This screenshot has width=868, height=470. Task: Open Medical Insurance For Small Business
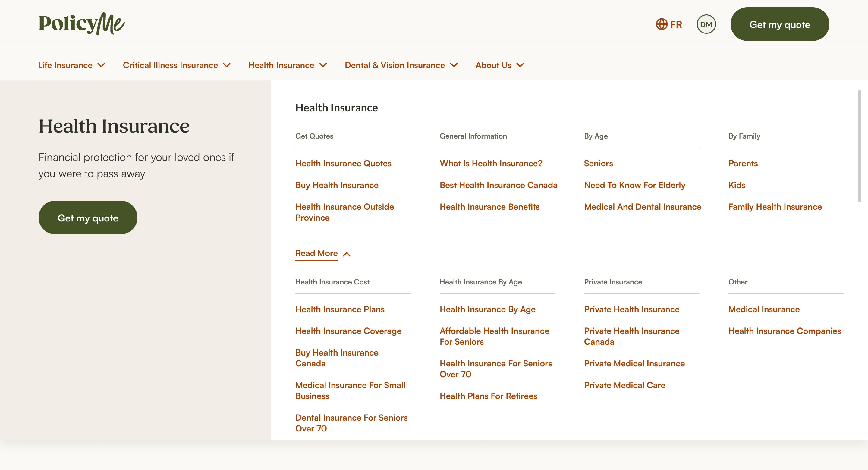[x=350, y=390]
